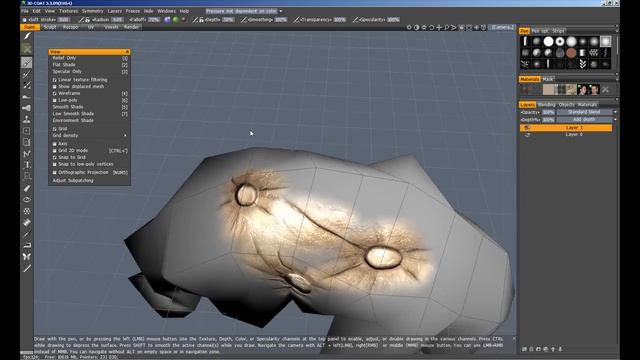Click the solid white round brush alpha

[x=548, y=41]
